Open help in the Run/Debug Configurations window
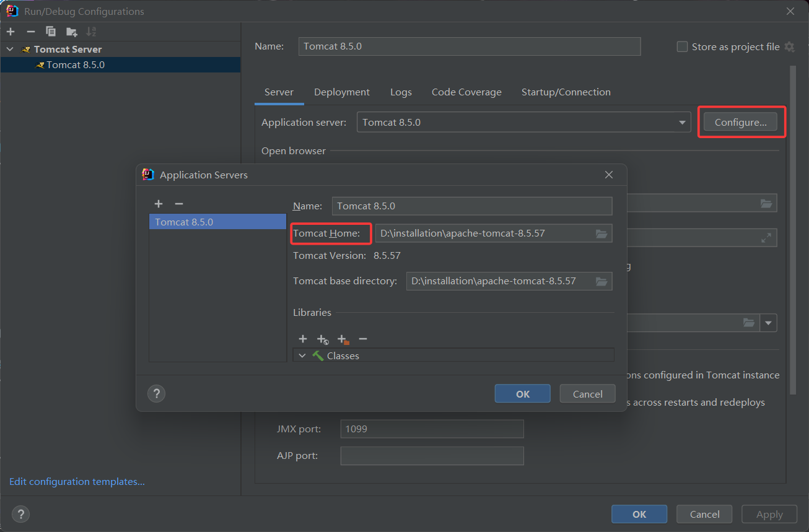 click(21, 514)
